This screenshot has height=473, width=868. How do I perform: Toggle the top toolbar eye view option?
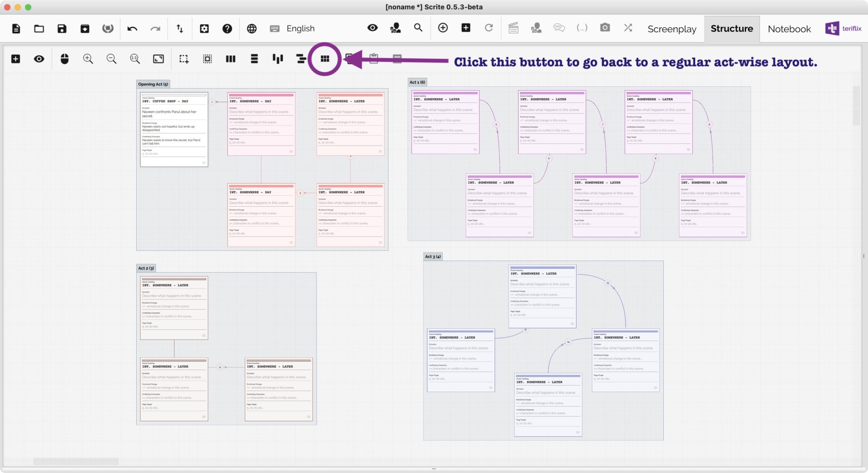click(x=372, y=28)
